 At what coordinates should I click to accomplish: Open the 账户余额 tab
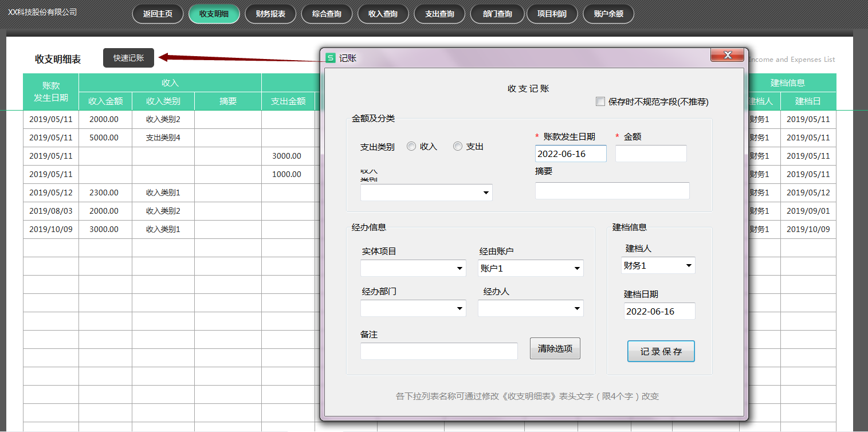click(x=608, y=14)
